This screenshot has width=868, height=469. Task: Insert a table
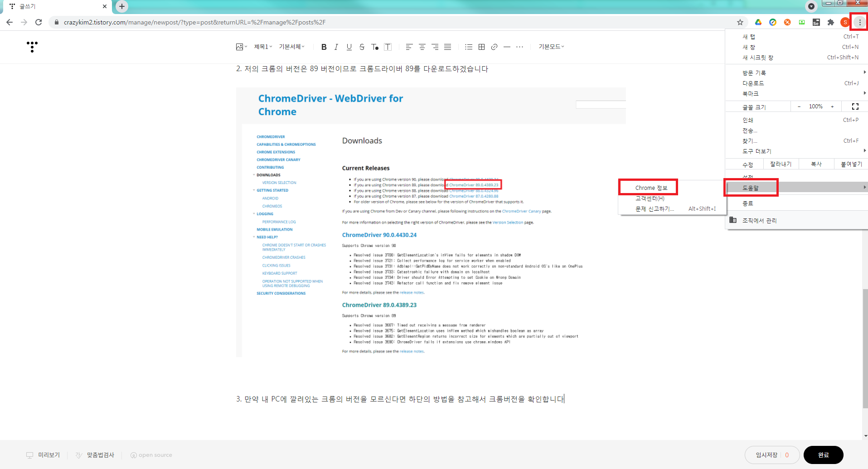click(481, 47)
